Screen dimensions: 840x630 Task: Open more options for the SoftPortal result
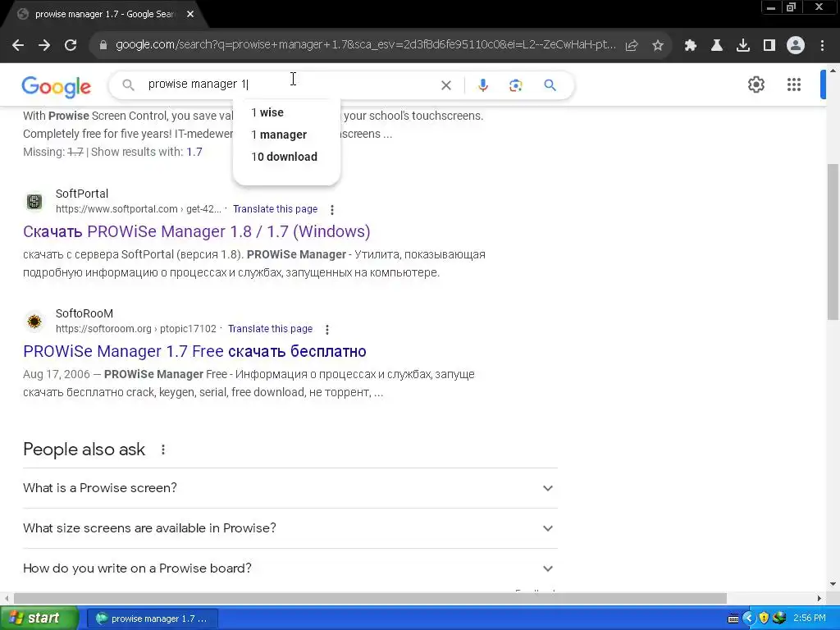[332, 209]
